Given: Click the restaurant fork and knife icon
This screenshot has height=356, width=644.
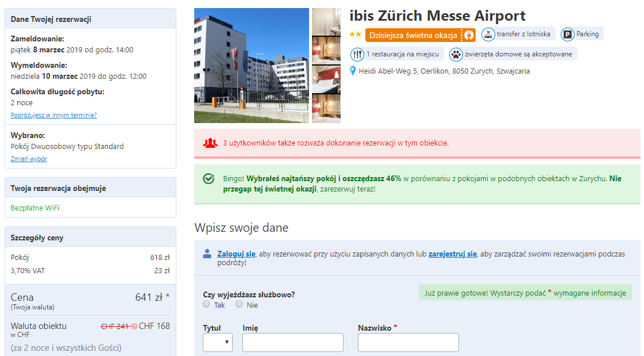Looking at the screenshot, I should tap(357, 55).
